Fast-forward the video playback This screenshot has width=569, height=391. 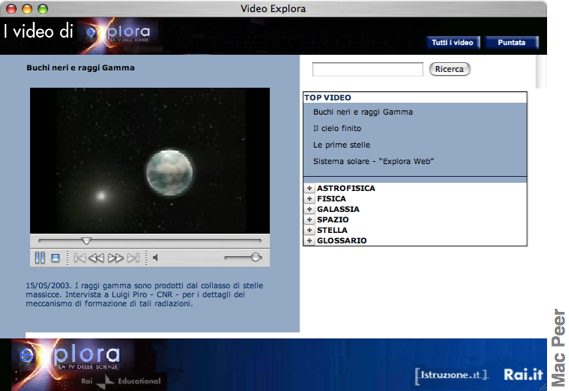coord(116,258)
